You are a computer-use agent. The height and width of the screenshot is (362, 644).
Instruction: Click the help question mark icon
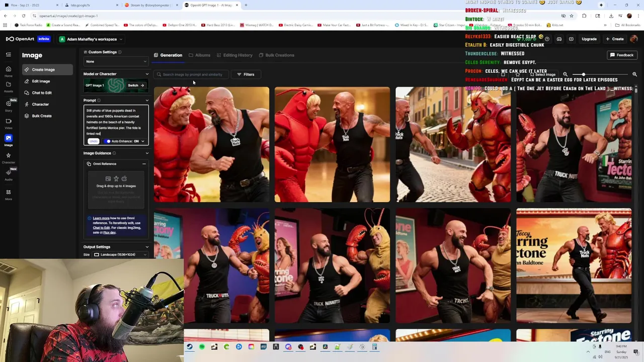click(547, 39)
